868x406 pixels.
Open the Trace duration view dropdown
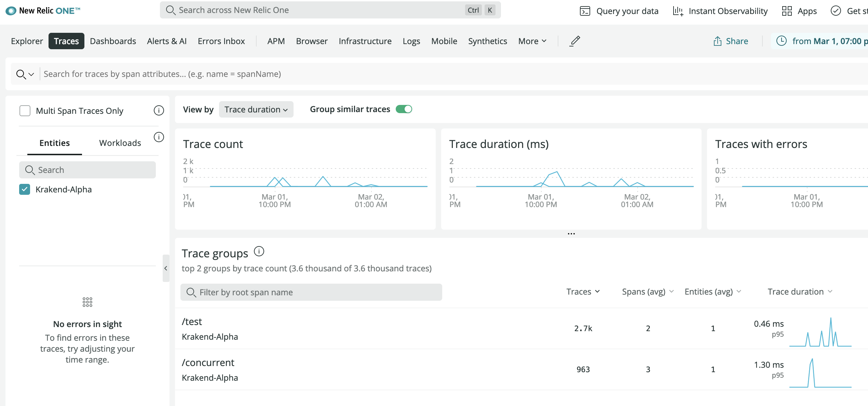tap(256, 109)
